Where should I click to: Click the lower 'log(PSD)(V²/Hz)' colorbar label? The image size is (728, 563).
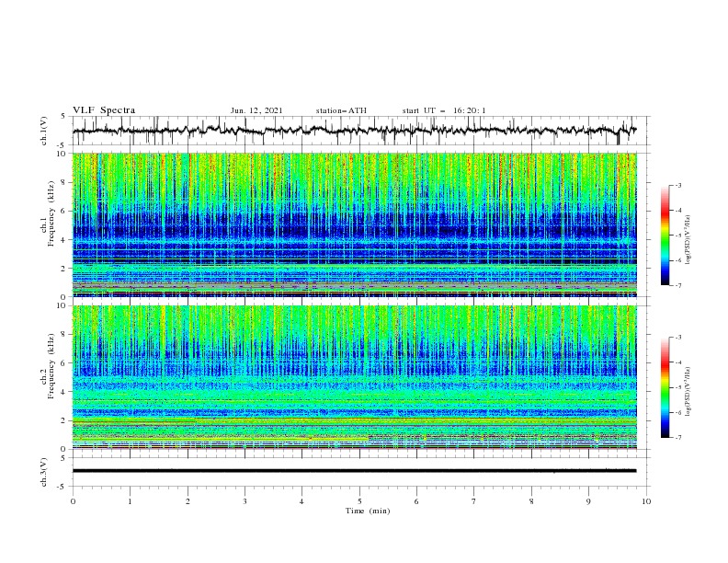pos(688,391)
